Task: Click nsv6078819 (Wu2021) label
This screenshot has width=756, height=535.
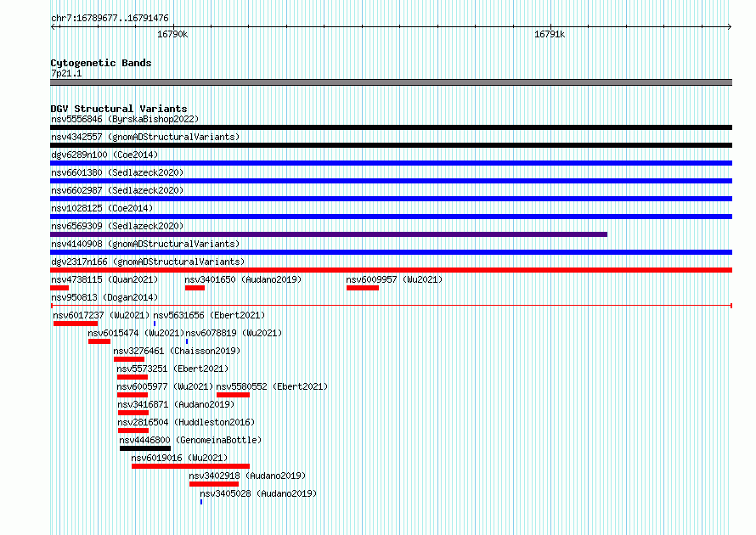Action: click(x=234, y=333)
